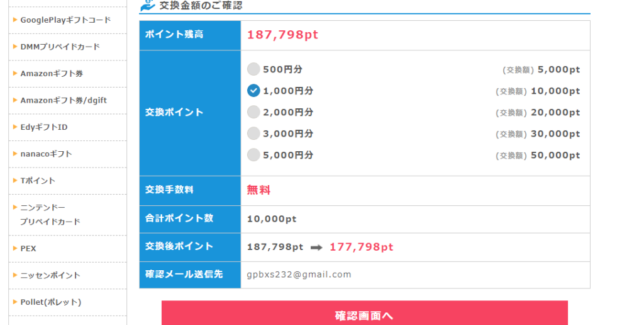Image resolution: width=644 pixels, height=325 pixels.
Task: Select the 500円分 radio option
Action: point(253,69)
